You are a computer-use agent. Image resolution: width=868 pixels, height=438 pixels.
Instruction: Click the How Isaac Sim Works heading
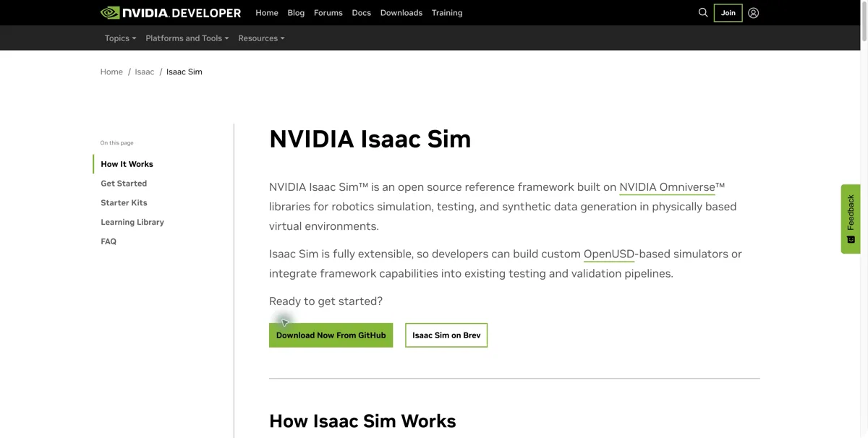point(362,421)
